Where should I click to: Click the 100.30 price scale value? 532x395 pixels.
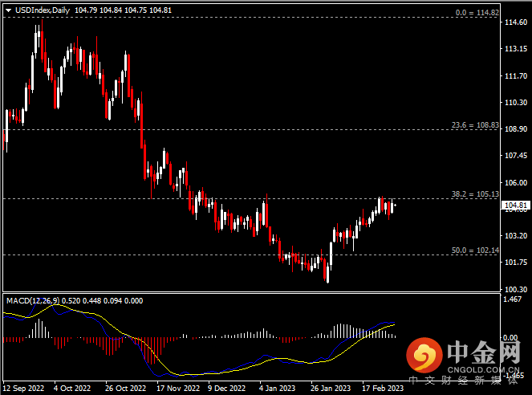coord(514,287)
